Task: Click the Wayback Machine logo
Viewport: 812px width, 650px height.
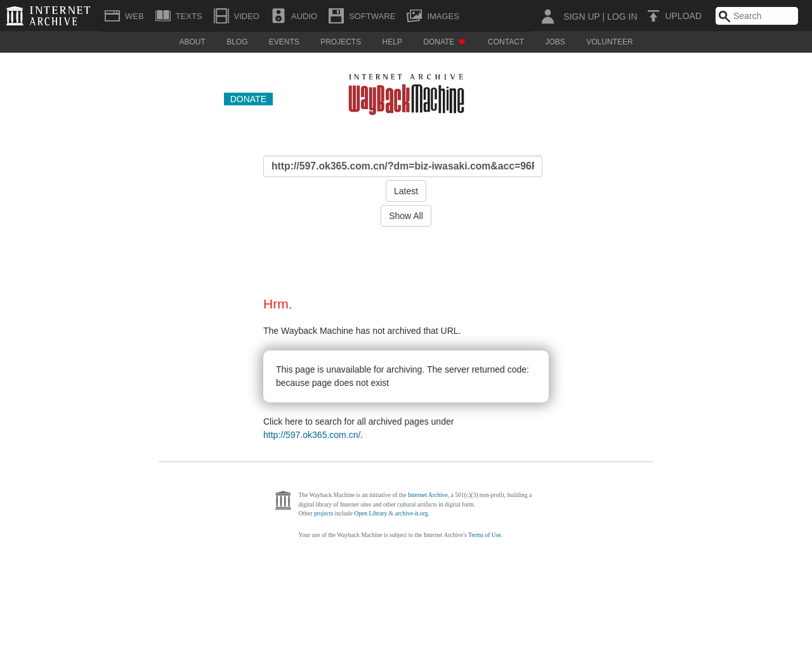Action: (406, 95)
